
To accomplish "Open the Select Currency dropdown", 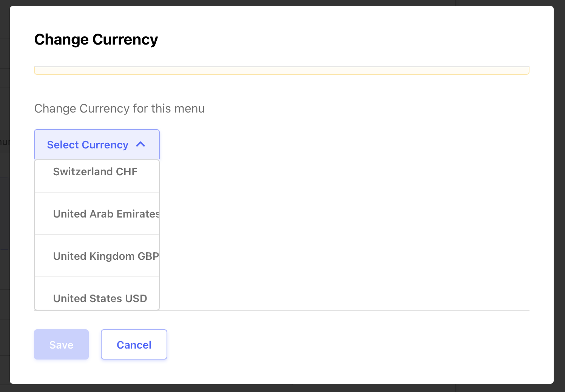I will click(x=97, y=145).
